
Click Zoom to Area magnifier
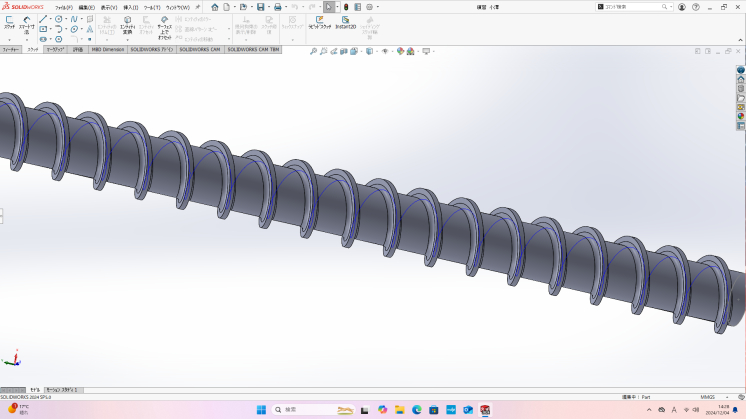324,51
